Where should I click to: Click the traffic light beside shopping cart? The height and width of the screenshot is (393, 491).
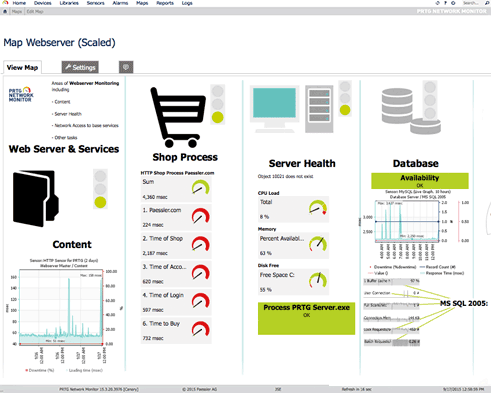click(218, 104)
